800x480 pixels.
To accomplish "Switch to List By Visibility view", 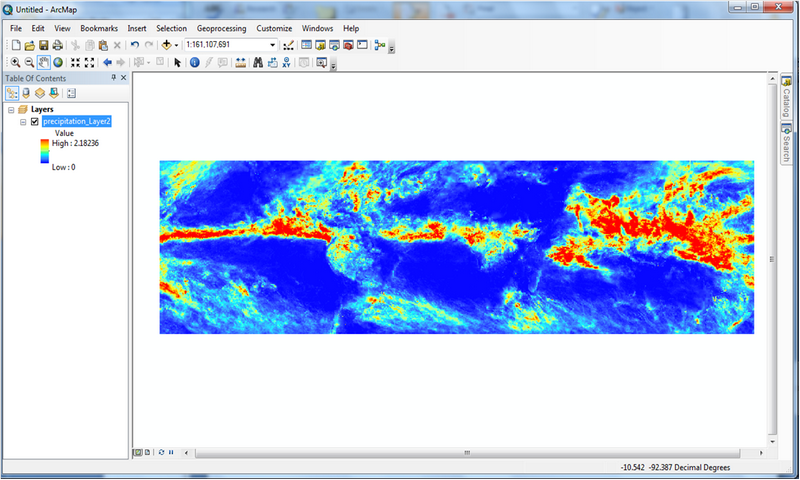I will (40, 93).
